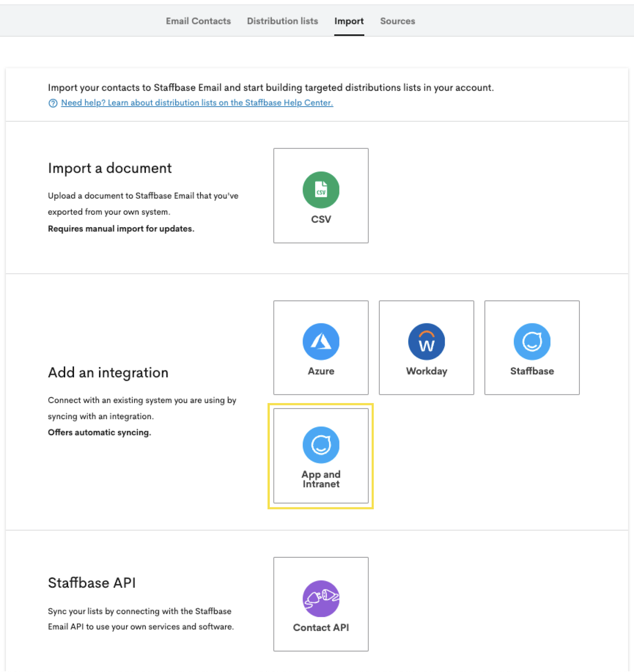The height and width of the screenshot is (672, 634).
Task: Select the App and Intranet icon
Action: (321, 445)
